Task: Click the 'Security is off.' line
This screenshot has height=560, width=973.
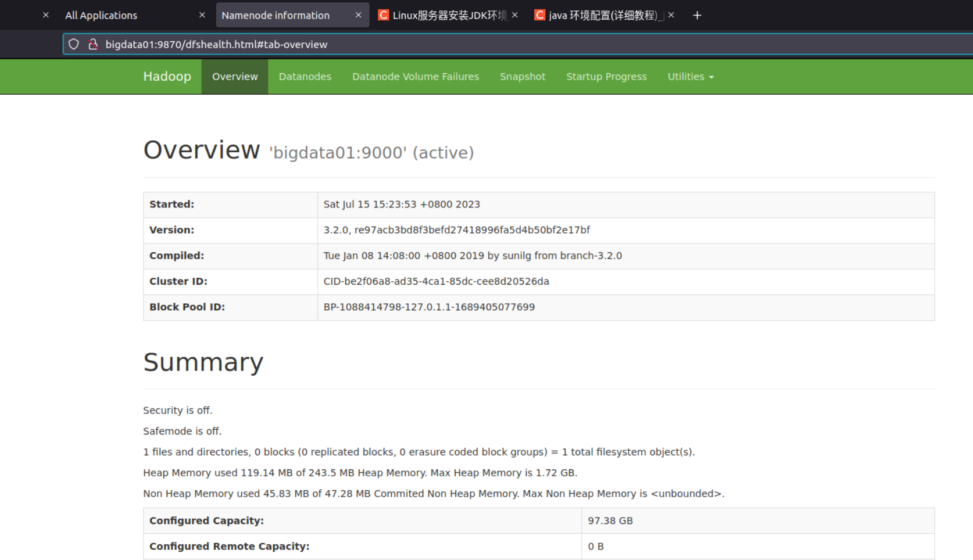Action: [x=178, y=410]
